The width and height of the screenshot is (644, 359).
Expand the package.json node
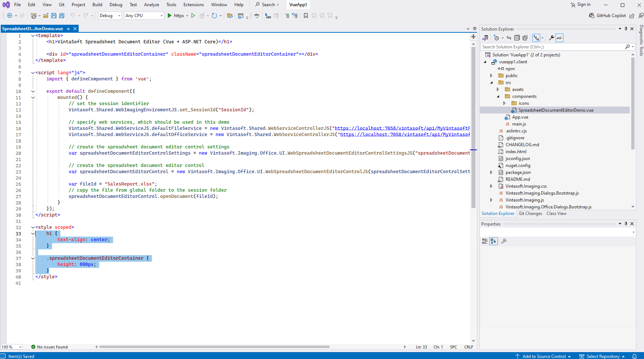click(x=491, y=172)
